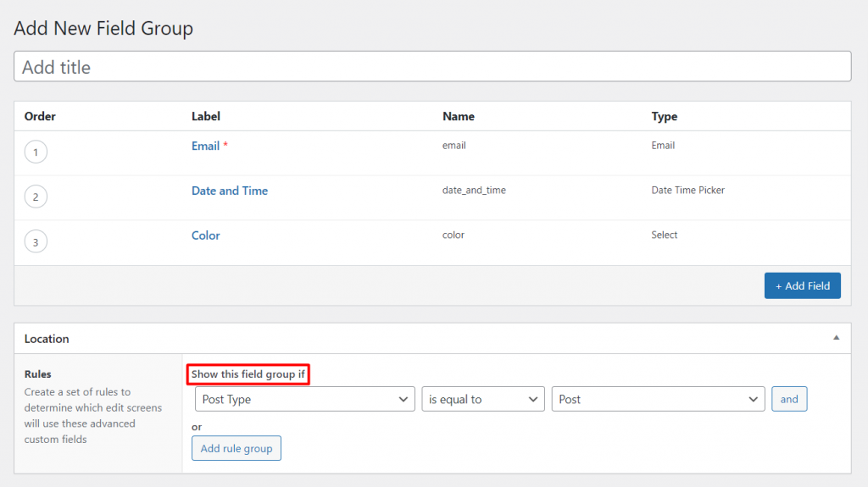
Task: Click the Order column header
Action: (40, 116)
